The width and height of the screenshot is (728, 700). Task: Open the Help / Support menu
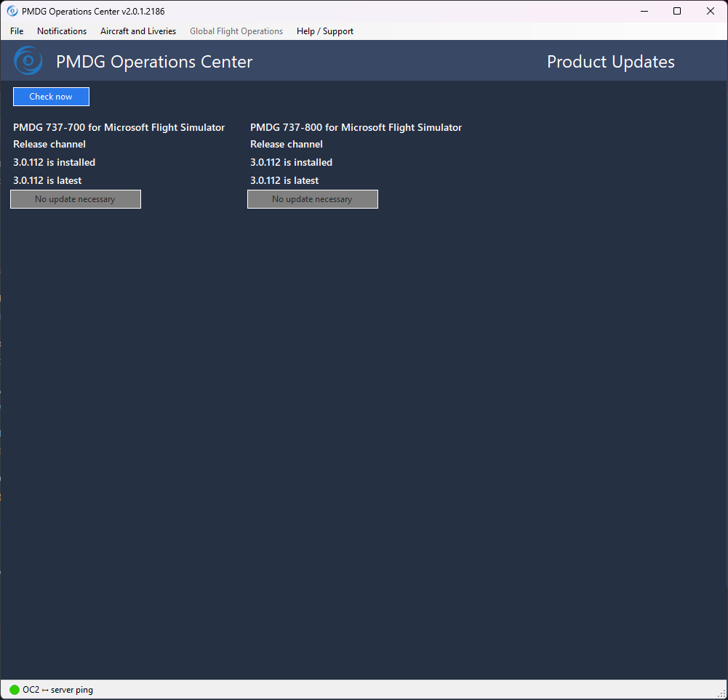[325, 31]
